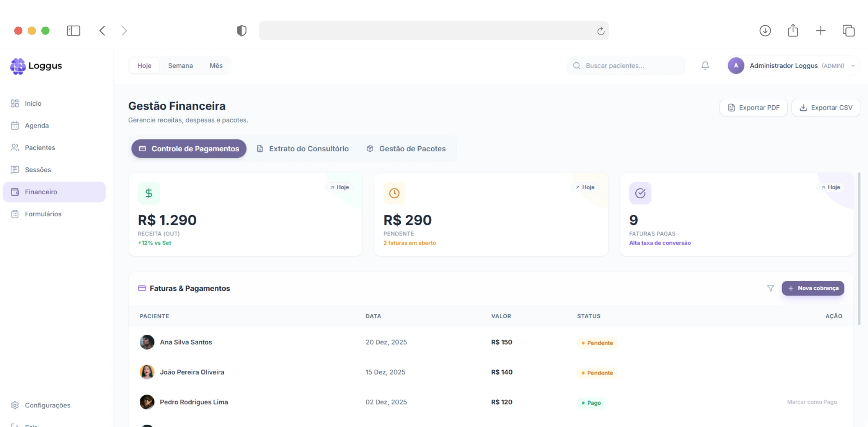Open the Formulários icon
This screenshot has height=427, width=868.
tap(15, 214)
